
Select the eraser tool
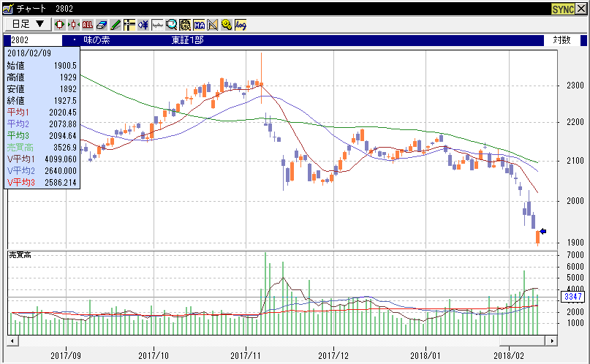[102, 24]
